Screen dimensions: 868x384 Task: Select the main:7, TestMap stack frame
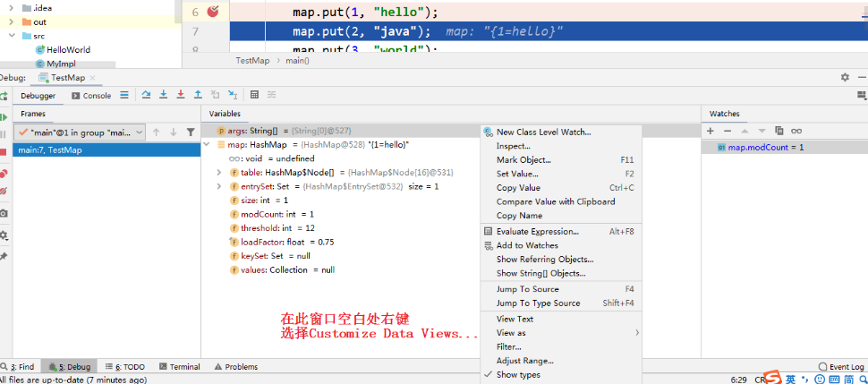[106, 150]
